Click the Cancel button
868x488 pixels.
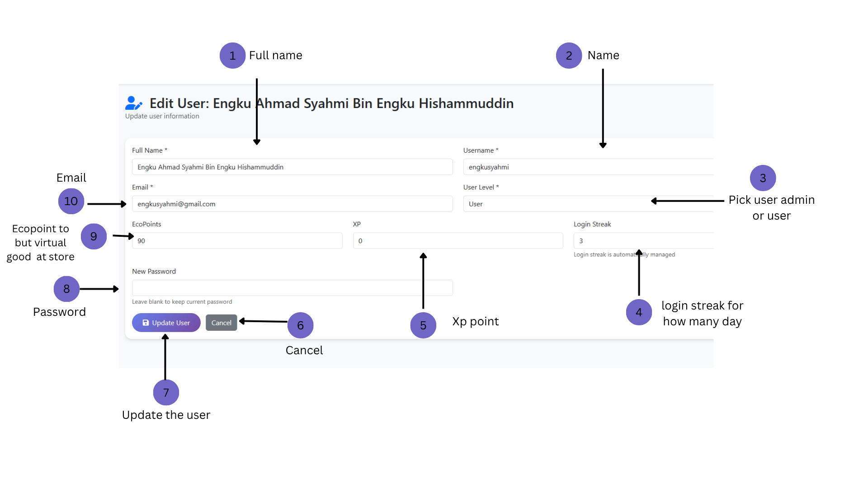click(x=222, y=323)
